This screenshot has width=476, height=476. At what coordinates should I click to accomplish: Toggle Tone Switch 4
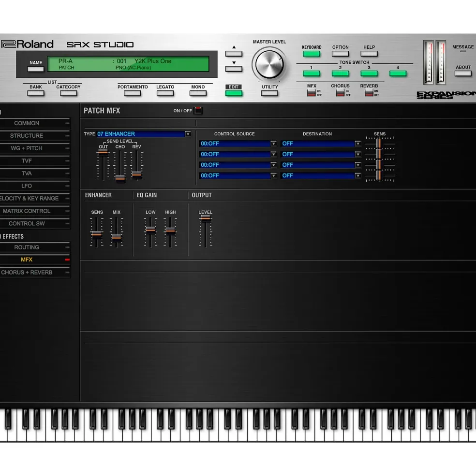coord(398,73)
